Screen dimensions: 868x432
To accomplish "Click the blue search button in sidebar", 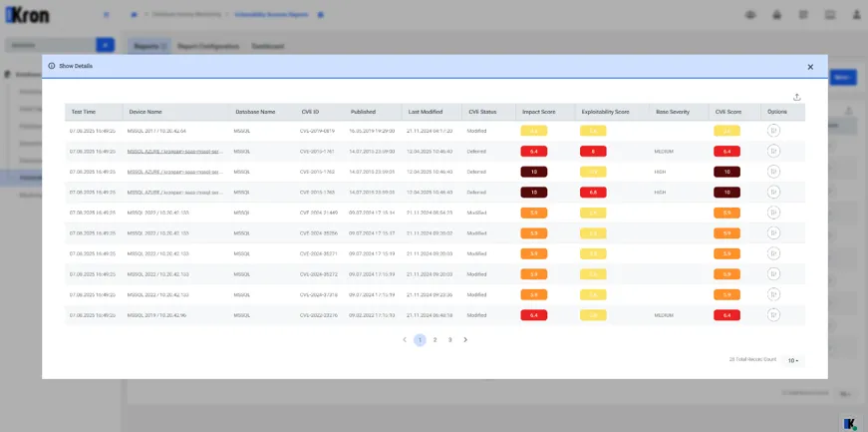I will (x=106, y=45).
